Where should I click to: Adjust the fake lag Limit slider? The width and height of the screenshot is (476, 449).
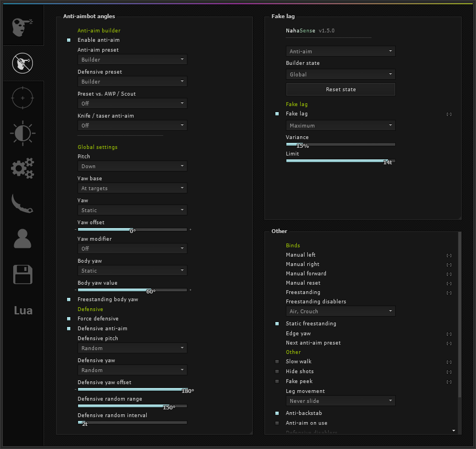point(341,160)
